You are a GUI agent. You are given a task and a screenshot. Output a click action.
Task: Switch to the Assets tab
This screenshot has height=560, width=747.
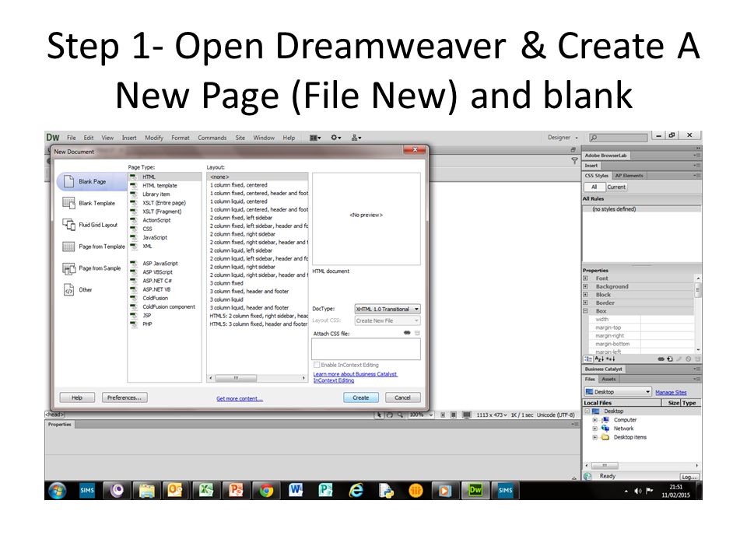(x=608, y=380)
